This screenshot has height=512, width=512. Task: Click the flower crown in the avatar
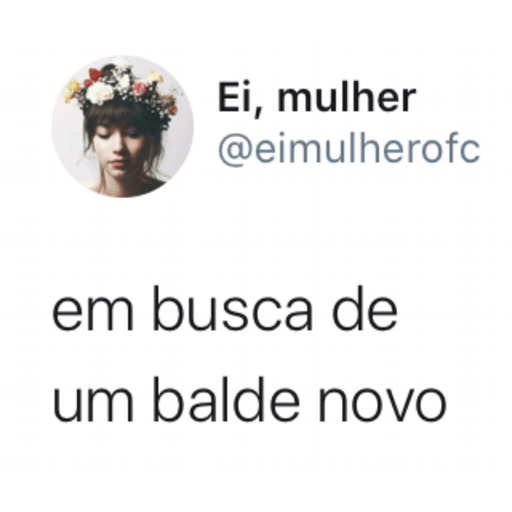coord(122,91)
